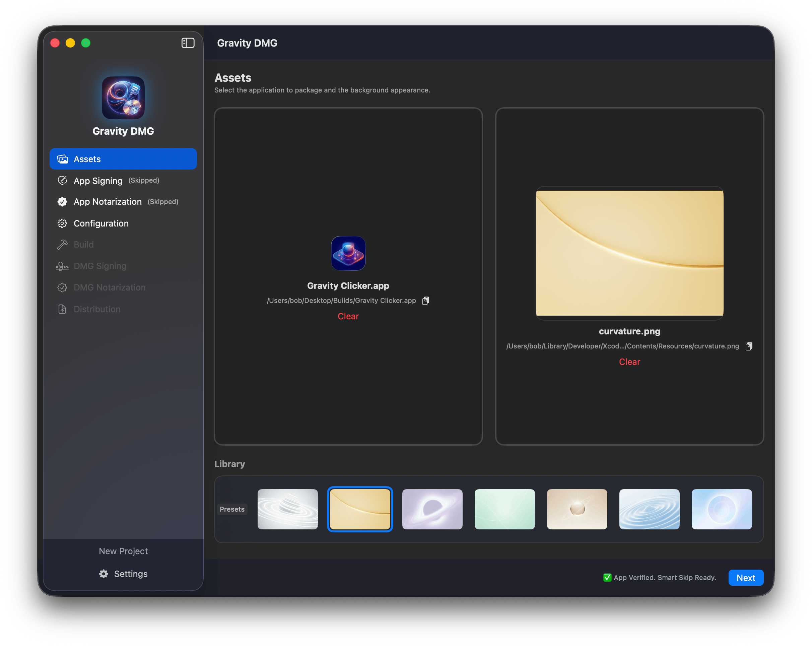Screen dimensions: 812x646
Task: Pick the mint green preset background
Action: 504,509
